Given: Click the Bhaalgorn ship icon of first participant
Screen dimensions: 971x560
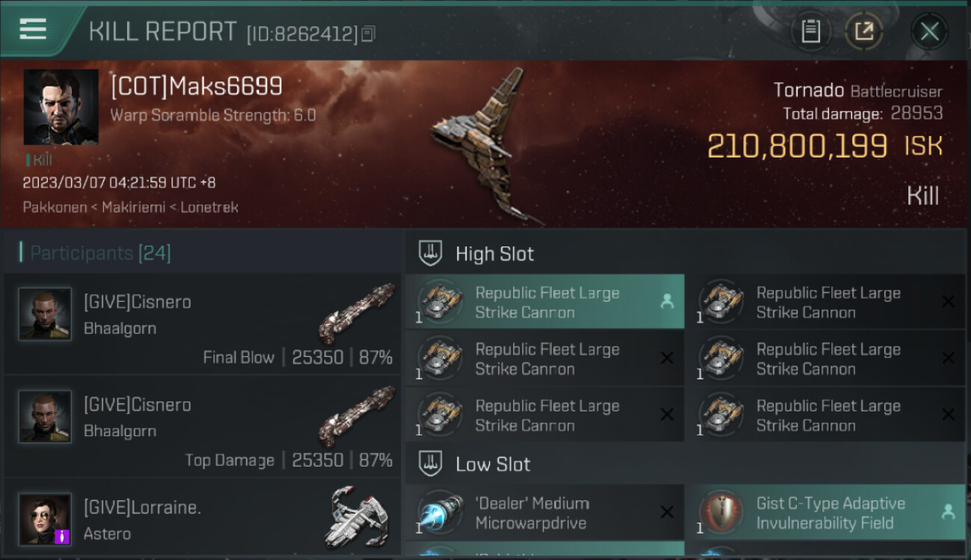Looking at the screenshot, I should click(x=357, y=313).
